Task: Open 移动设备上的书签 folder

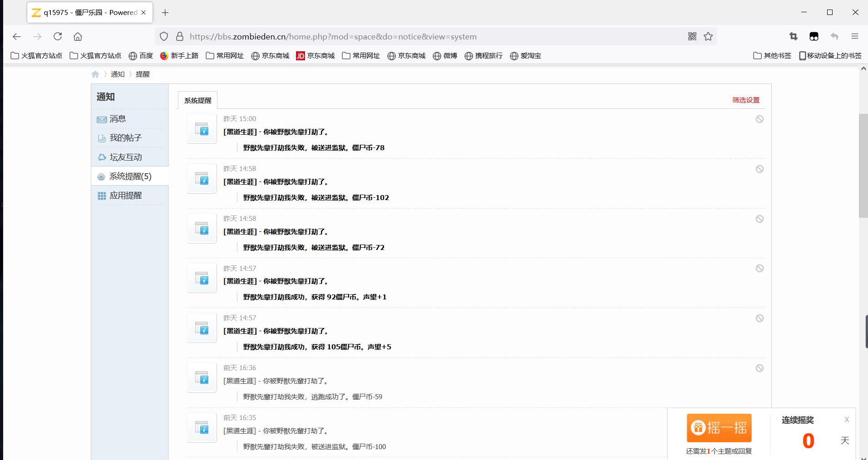Action: tap(830, 56)
